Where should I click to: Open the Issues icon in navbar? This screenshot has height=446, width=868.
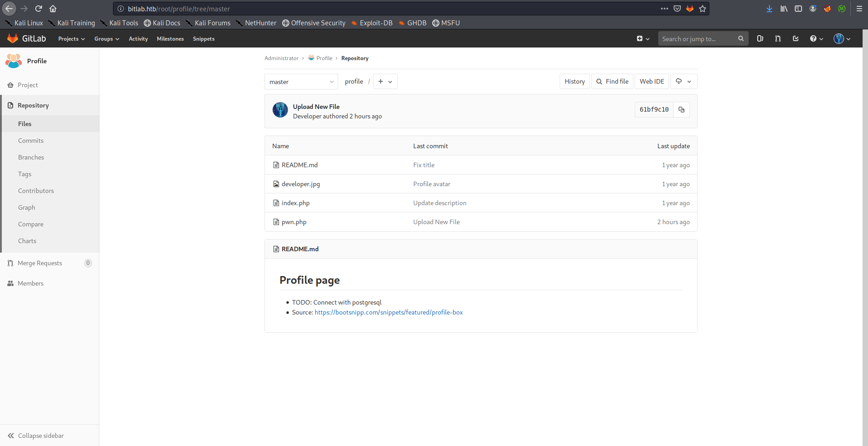tap(760, 39)
